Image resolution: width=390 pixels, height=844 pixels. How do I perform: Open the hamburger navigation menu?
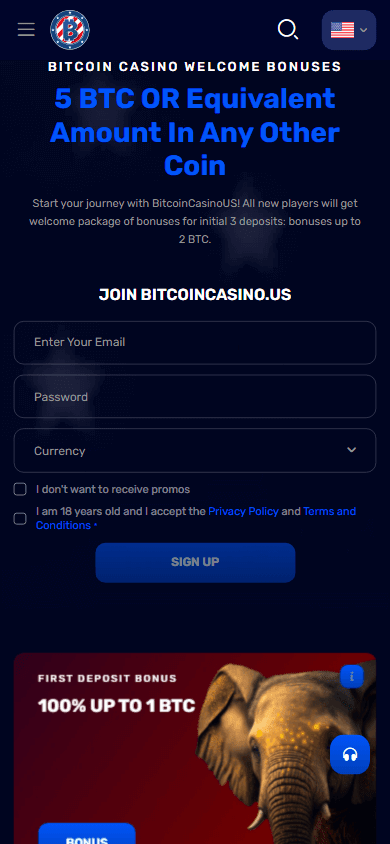point(26,30)
